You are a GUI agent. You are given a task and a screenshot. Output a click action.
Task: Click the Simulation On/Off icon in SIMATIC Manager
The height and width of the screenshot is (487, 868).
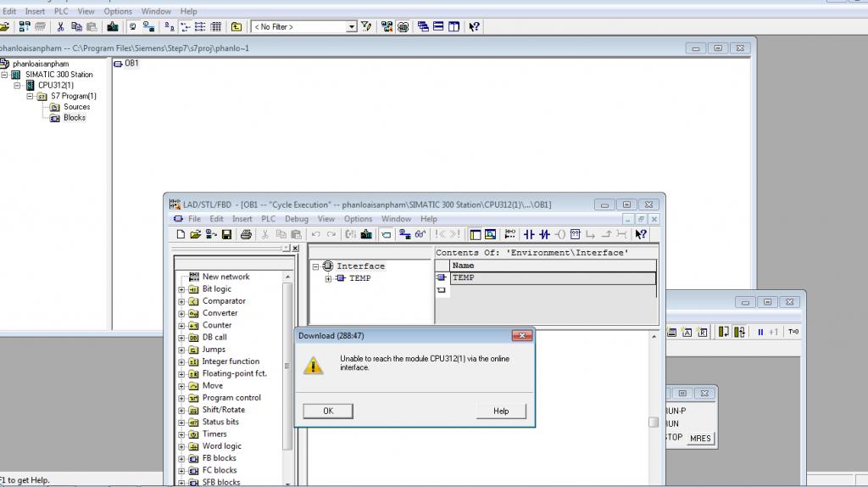[x=403, y=26]
